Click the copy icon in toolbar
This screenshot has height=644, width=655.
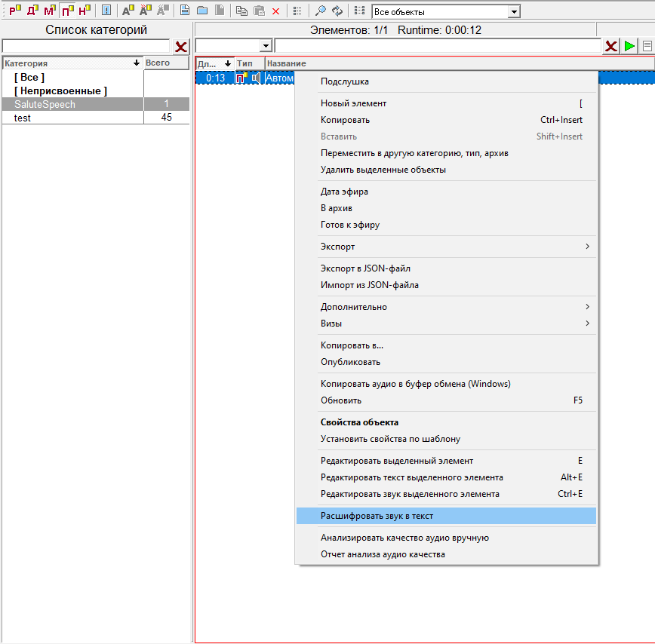pyautogui.click(x=241, y=11)
